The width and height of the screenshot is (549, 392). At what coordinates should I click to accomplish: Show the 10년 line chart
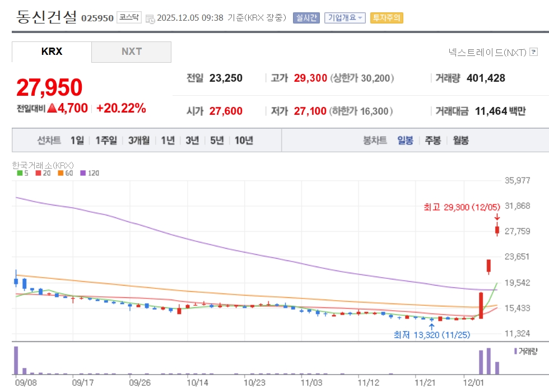(x=244, y=141)
